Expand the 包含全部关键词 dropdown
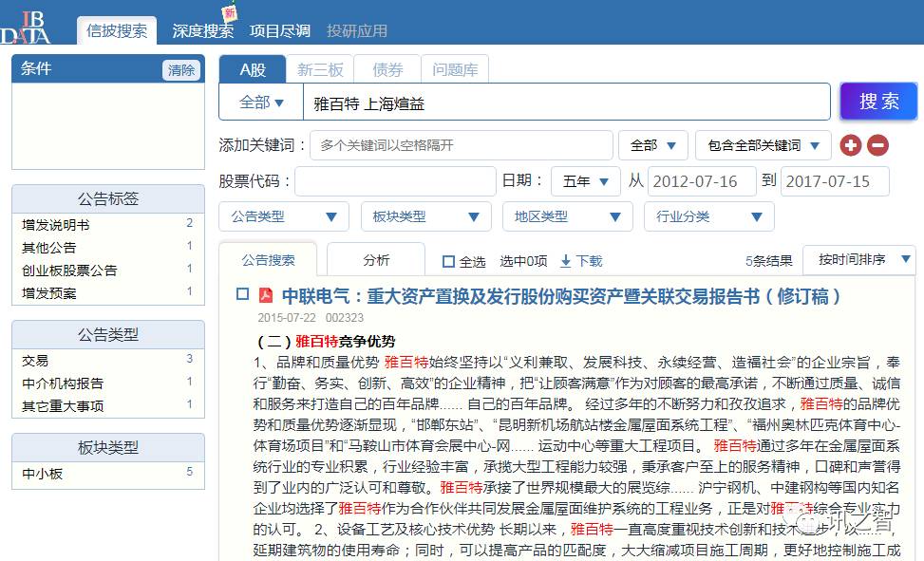 click(764, 145)
